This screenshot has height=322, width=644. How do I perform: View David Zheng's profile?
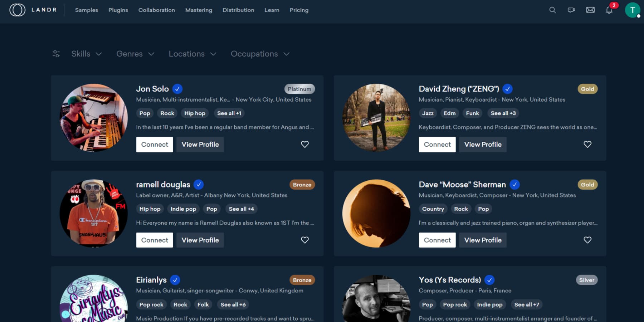click(483, 144)
